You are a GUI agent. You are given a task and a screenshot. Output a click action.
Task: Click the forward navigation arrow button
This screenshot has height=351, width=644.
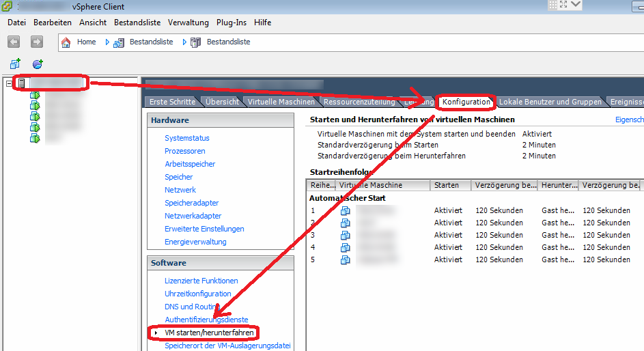pos(37,42)
